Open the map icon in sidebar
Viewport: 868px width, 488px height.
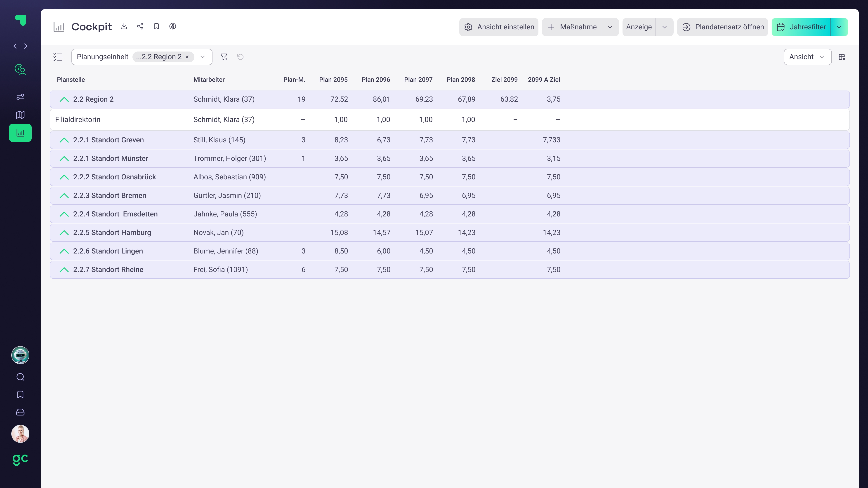pos(20,115)
